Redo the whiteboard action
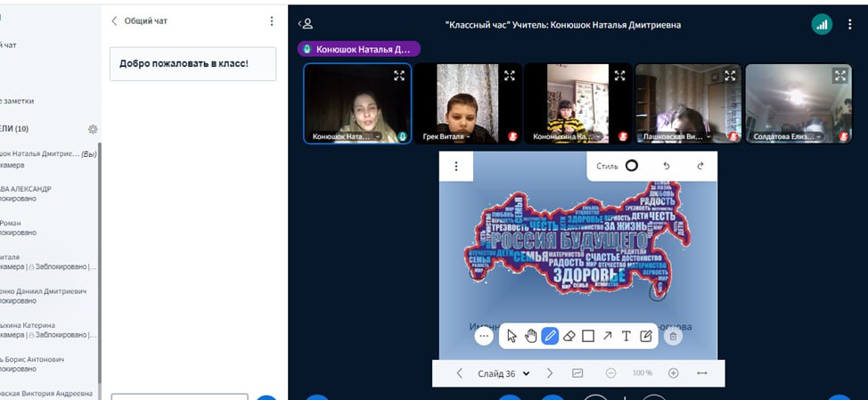The width and height of the screenshot is (868, 400). [x=700, y=166]
